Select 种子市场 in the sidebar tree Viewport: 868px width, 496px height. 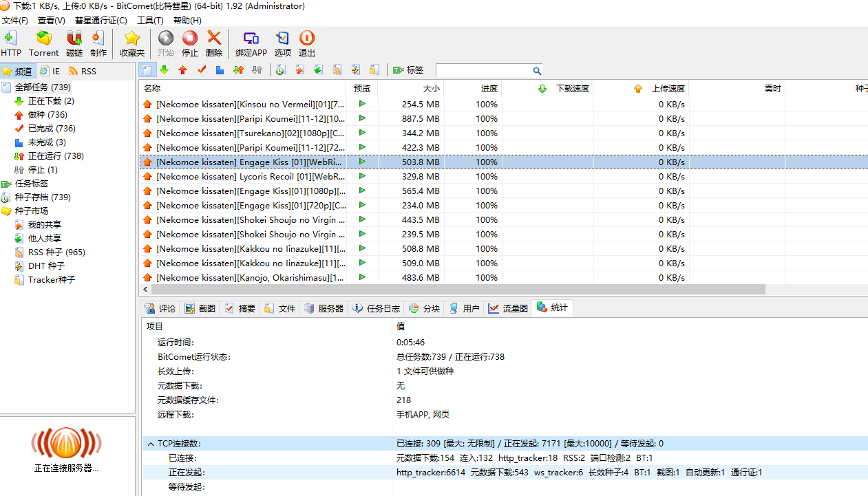tap(32, 211)
